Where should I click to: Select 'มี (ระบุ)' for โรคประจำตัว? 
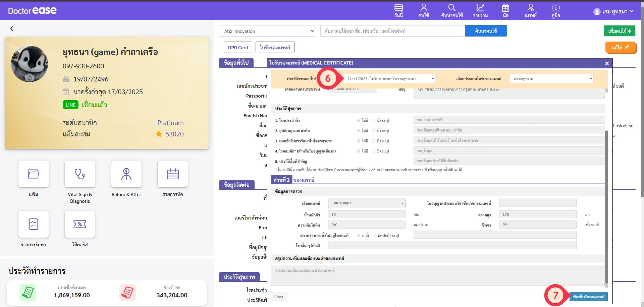(374, 120)
